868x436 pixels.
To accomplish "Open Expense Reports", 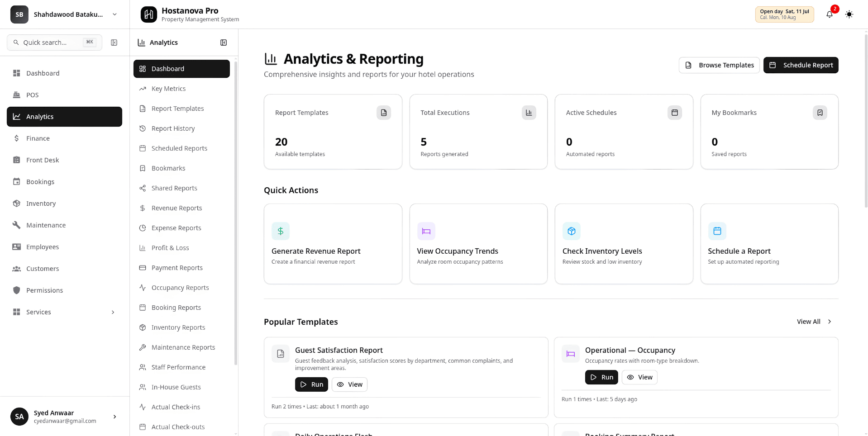I will coord(181,228).
